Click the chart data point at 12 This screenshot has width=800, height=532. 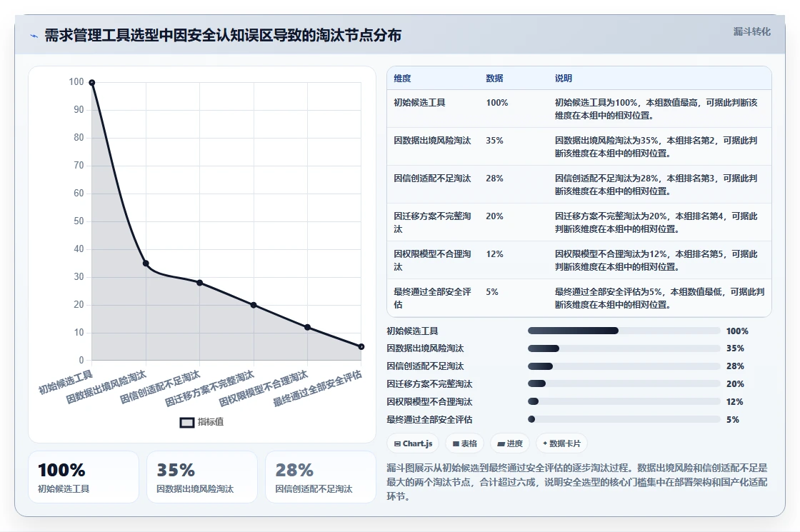click(307, 327)
